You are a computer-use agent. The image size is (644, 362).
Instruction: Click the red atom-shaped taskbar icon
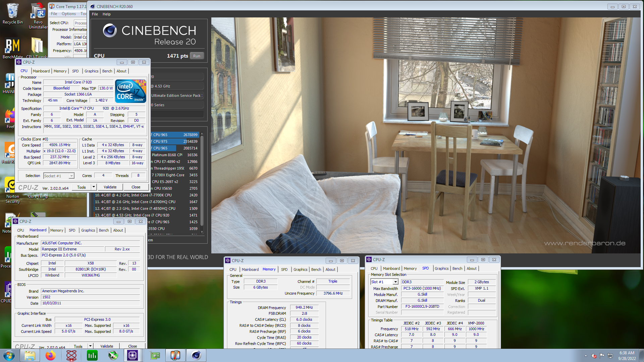pos(71,355)
